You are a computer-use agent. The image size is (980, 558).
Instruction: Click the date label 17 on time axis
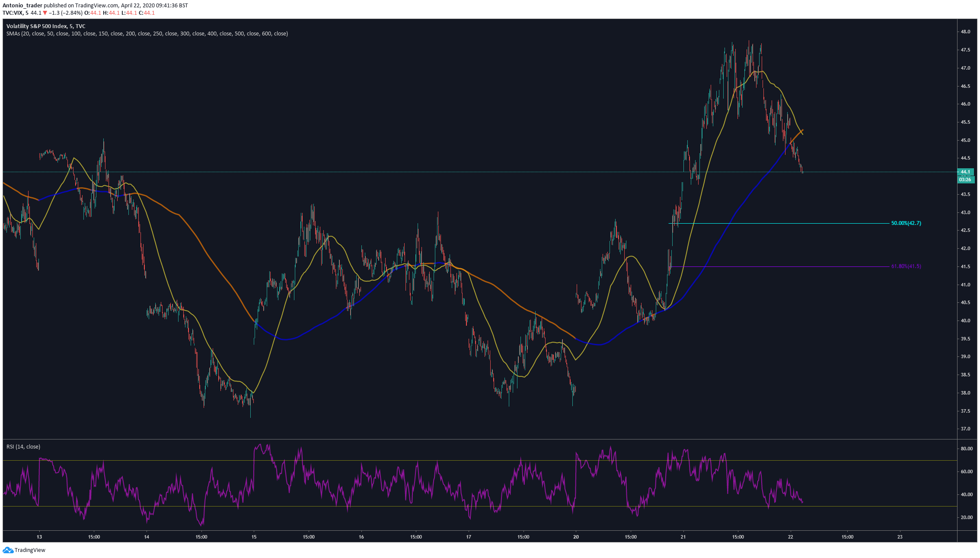pos(469,537)
